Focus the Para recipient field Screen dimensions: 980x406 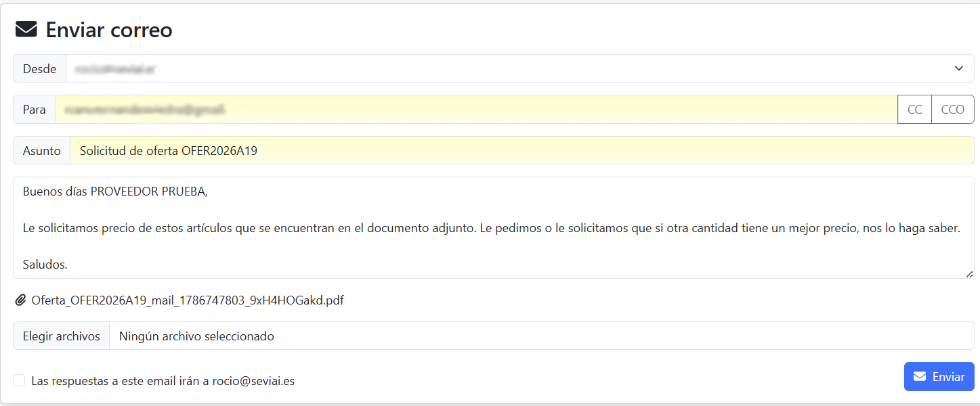pyautogui.click(x=476, y=110)
